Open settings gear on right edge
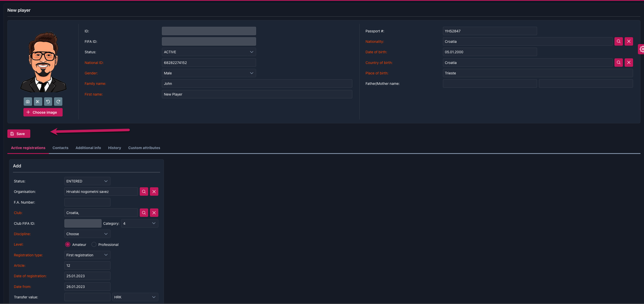 pos(641,49)
